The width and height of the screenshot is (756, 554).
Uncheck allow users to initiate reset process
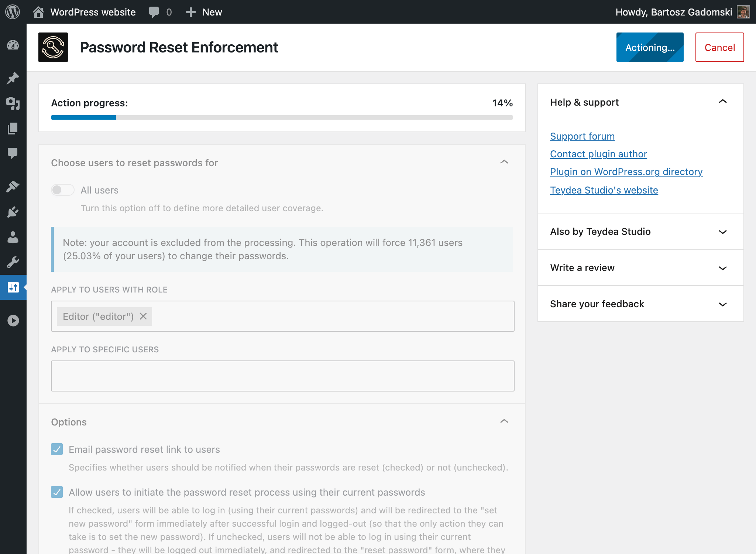click(57, 492)
